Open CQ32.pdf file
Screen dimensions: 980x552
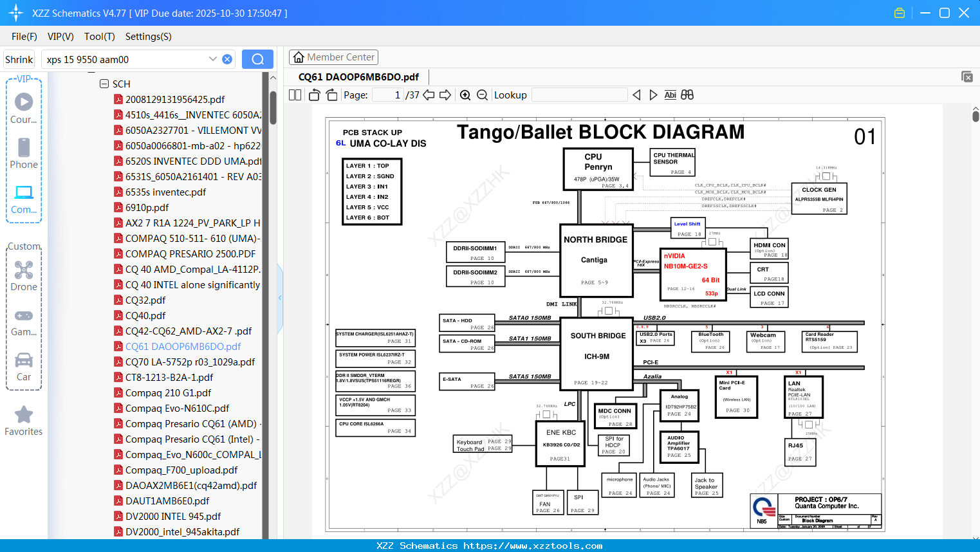pyautogui.click(x=145, y=300)
